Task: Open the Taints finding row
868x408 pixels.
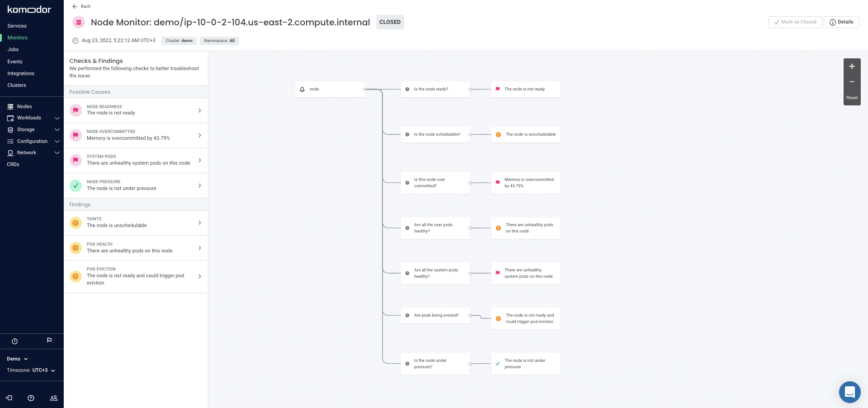Action: 136,223
